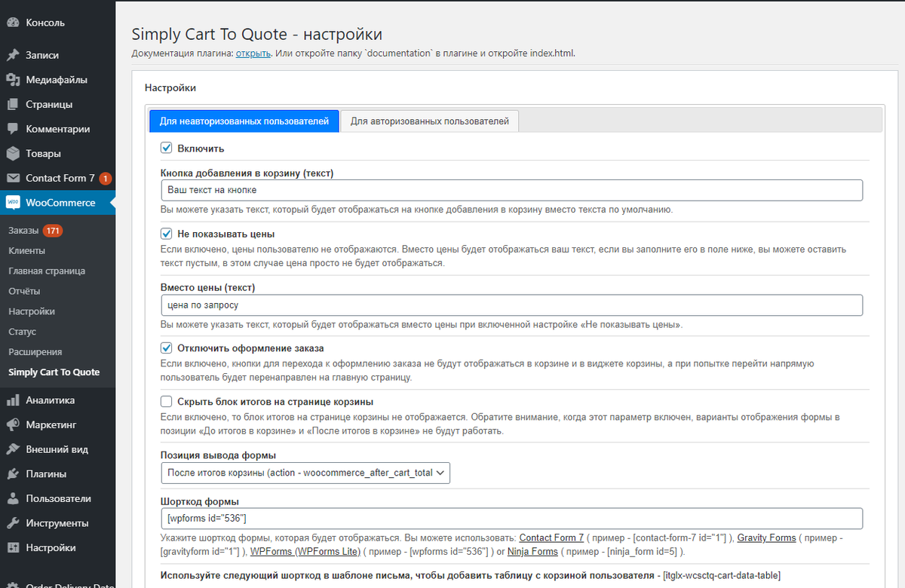Follow the Gravity Forms link
Viewport: 905px width, 588px height.
pyautogui.click(x=766, y=538)
